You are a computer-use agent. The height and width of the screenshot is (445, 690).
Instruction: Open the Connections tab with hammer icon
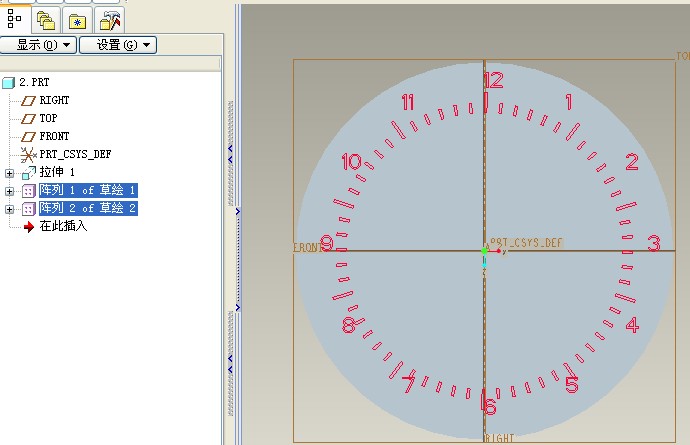(110, 20)
